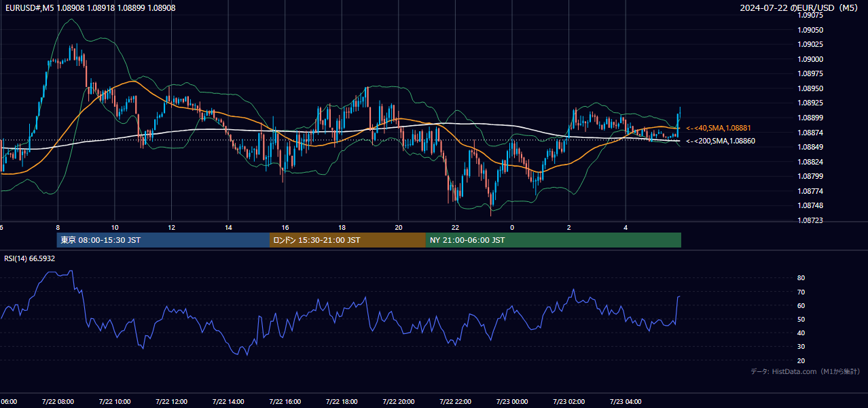Click hour 20 on the price chart time axis
The image size is (868, 408).
pos(399,228)
